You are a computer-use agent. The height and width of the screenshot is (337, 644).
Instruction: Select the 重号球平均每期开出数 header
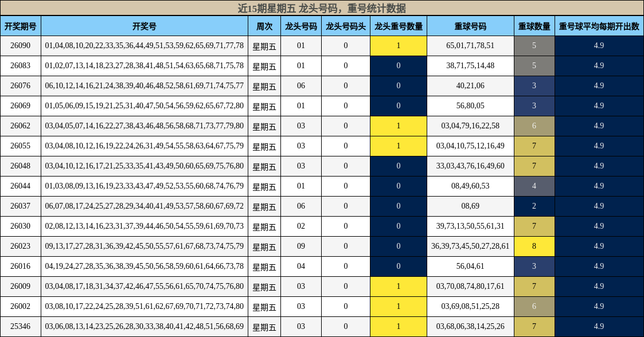pyautogui.click(x=599, y=25)
